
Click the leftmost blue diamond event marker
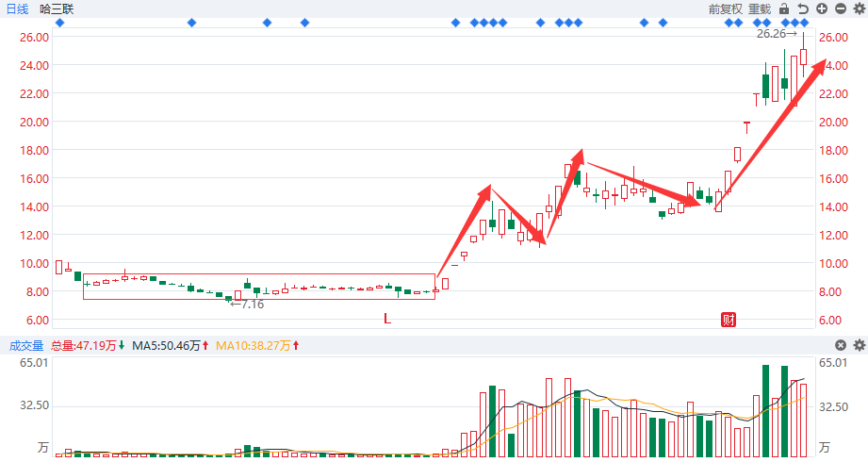pos(59,23)
